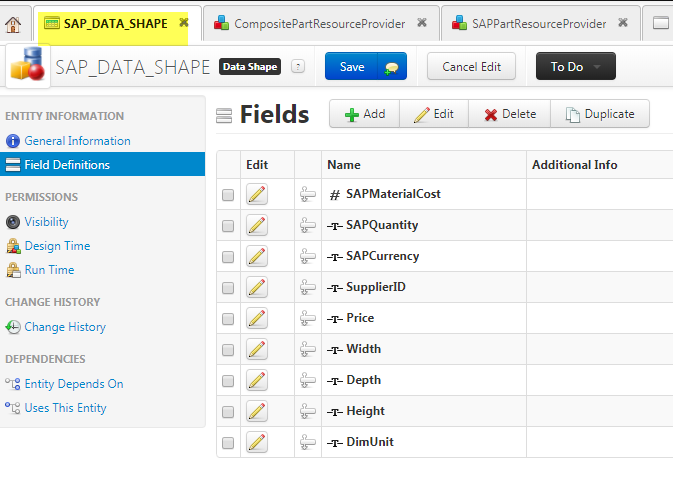
Task: Switch to the CompositePartResourceProvider tab
Action: (320, 24)
